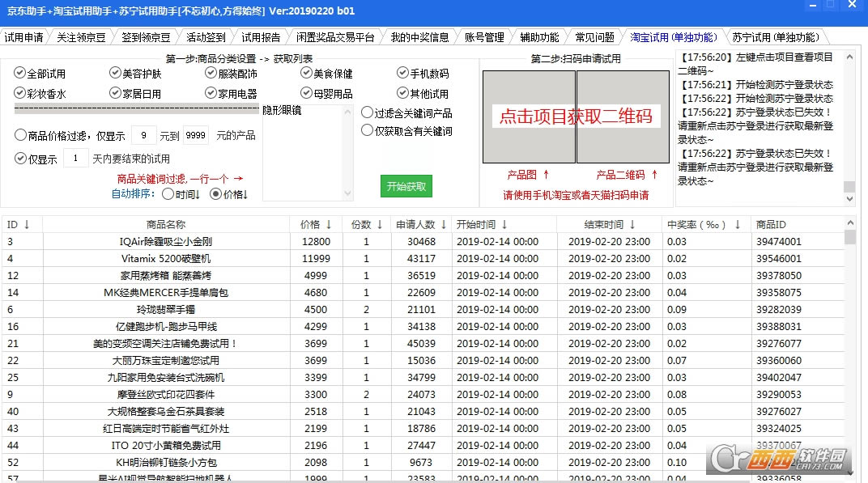Switch to 关注领京豆 tab

[x=81, y=37]
